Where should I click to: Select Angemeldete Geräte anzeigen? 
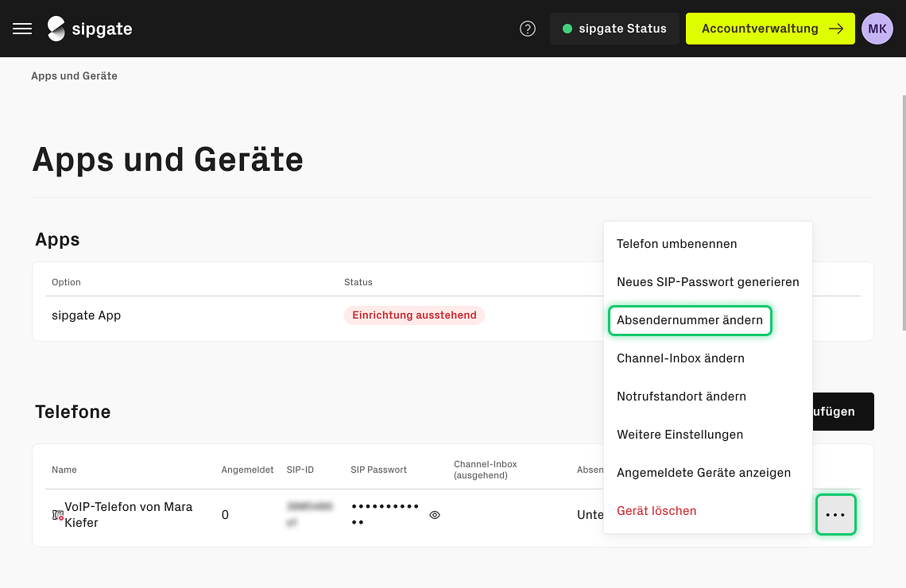click(x=703, y=473)
